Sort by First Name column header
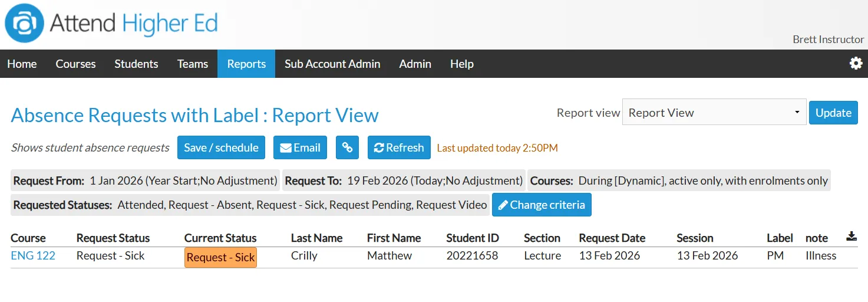The image size is (868, 302). pos(394,238)
